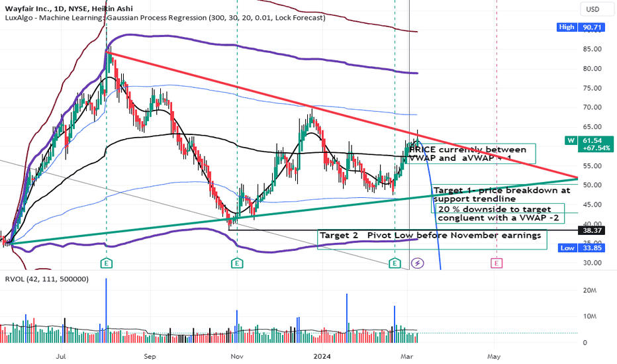Click the earnings E marker at August
The height and width of the screenshot is (364, 617).
tap(106, 263)
